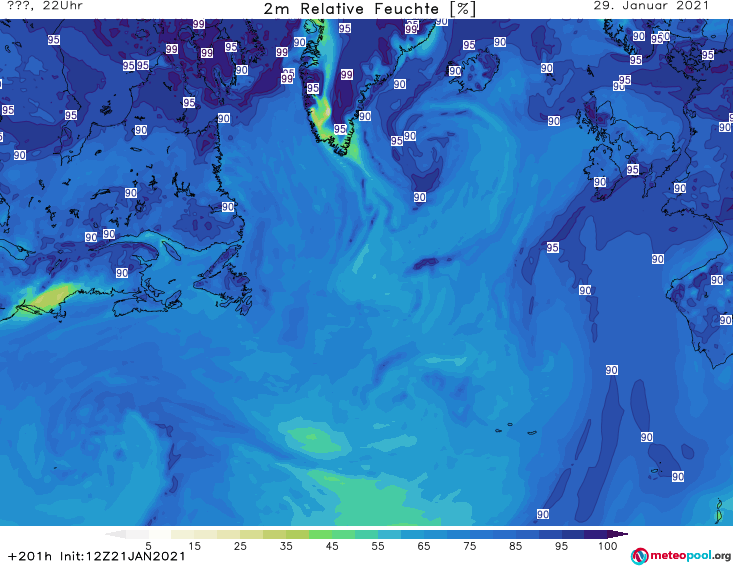
Task: Click the '75' tick label on color scale
Action: 469,546
